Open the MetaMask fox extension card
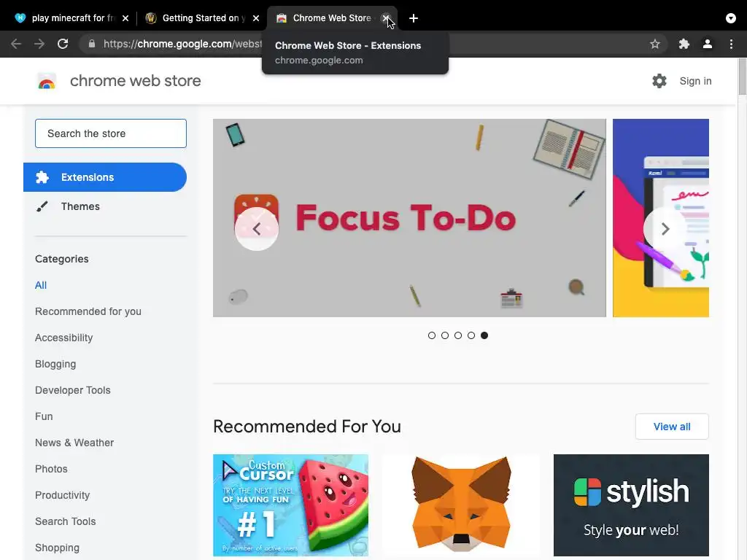This screenshot has width=747, height=560. (x=461, y=505)
